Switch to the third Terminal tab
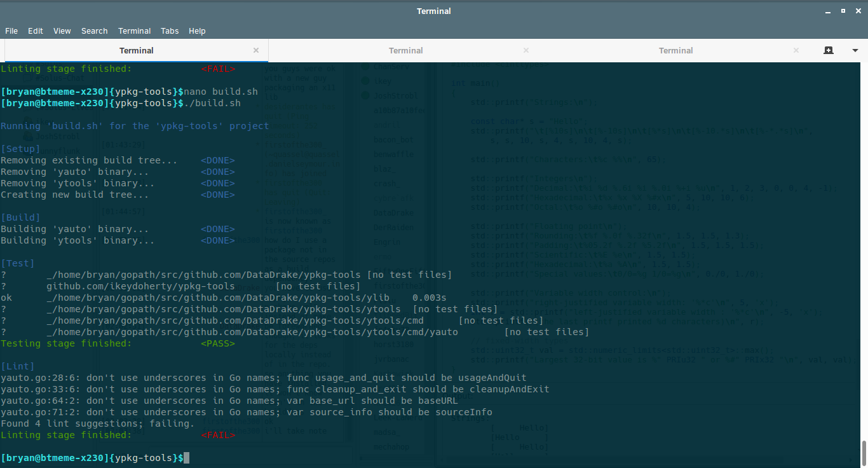Image resolution: width=868 pixels, height=468 pixels. tap(675, 50)
